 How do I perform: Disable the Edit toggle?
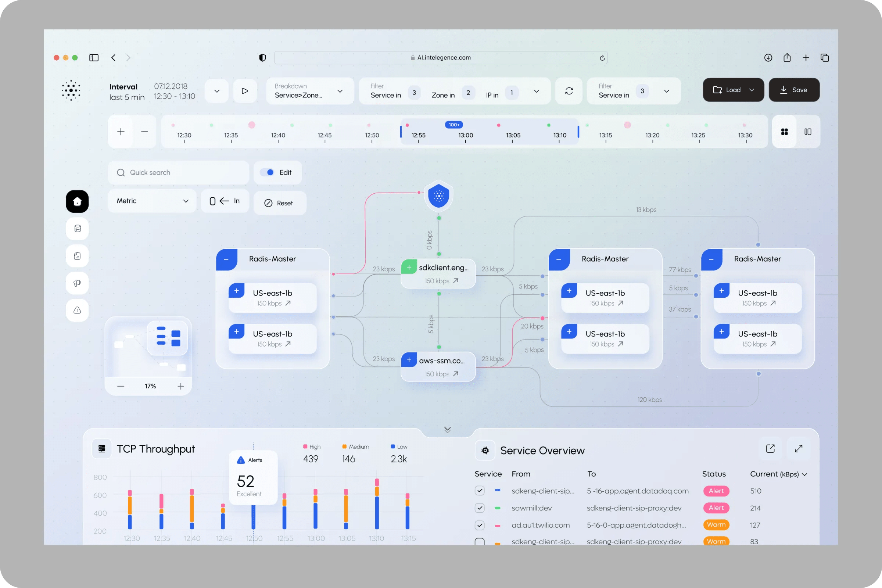269,172
